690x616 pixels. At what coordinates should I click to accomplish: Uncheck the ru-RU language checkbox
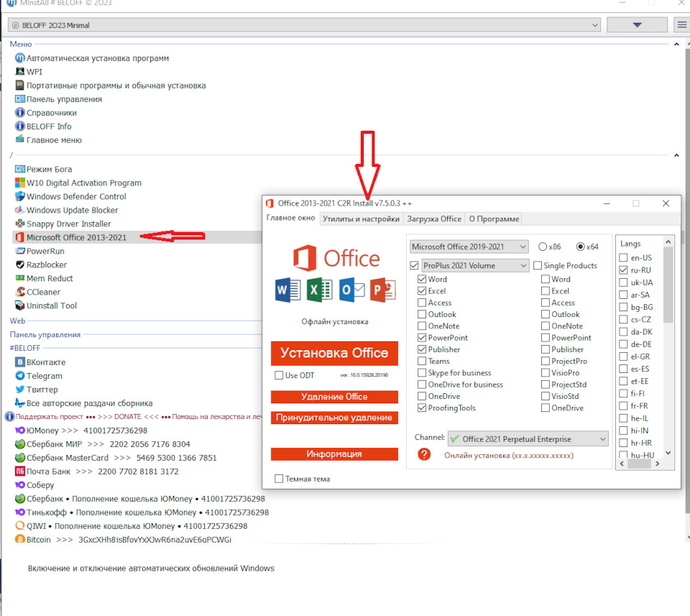tap(623, 270)
